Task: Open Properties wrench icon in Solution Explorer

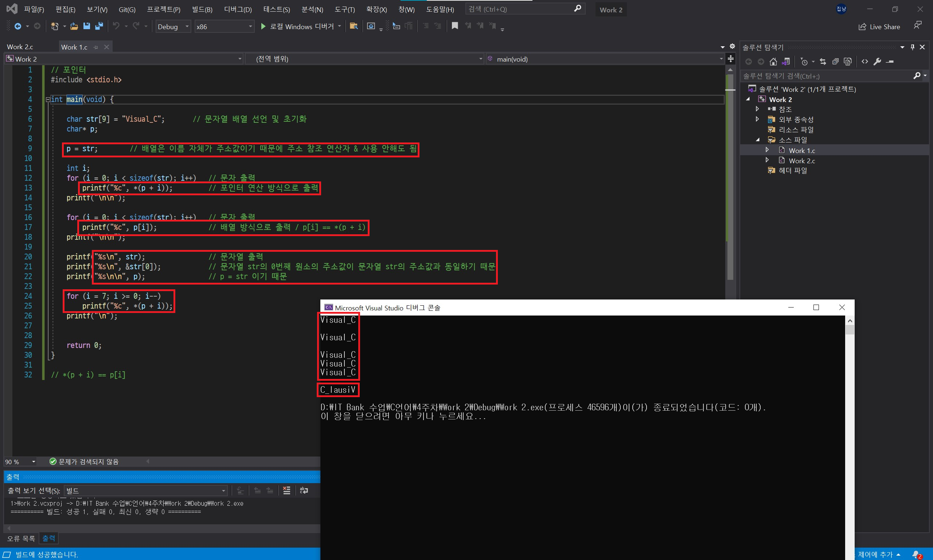Action: point(877,62)
